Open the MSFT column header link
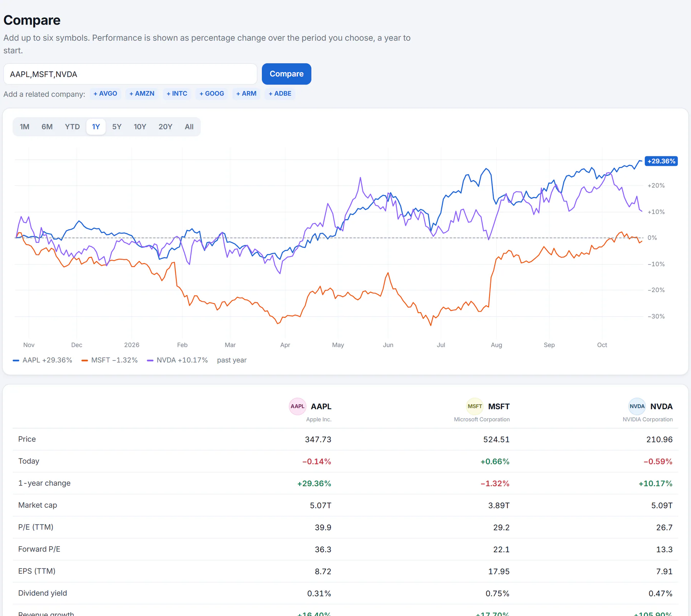The width and height of the screenshot is (691, 616). [499, 406]
